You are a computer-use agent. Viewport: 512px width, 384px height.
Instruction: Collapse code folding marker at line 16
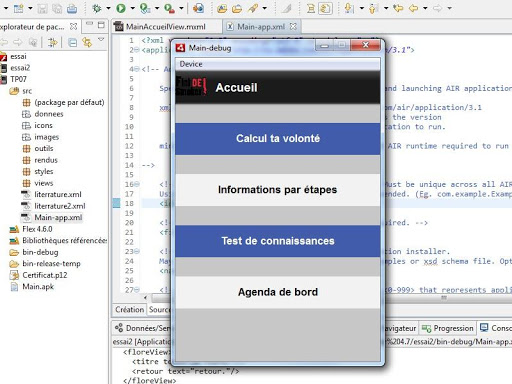click(x=137, y=184)
